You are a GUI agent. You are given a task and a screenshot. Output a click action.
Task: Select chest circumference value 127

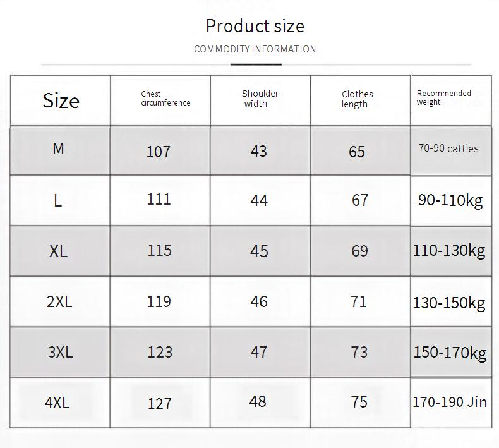pyautogui.click(x=159, y=403)
